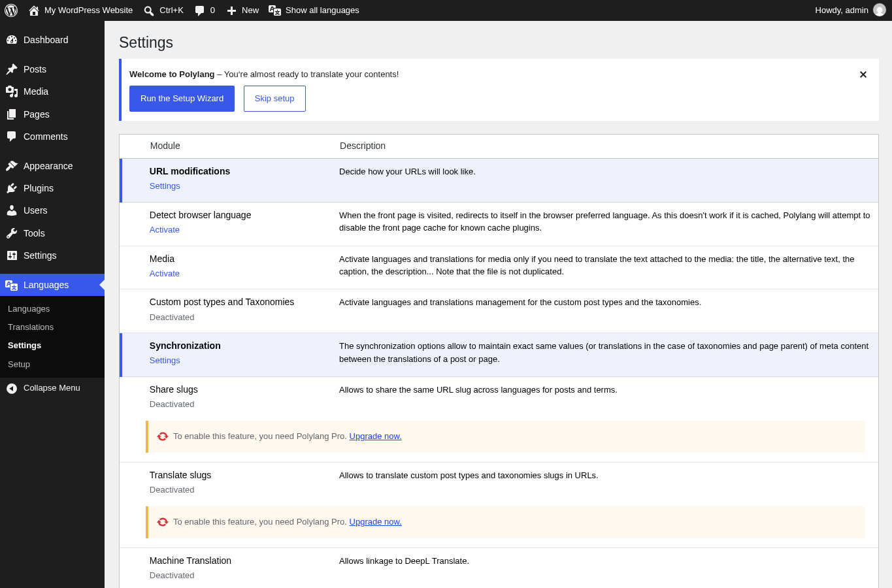
Task: Click the Collapse Menu arrow icon
Action: [12, 389]
